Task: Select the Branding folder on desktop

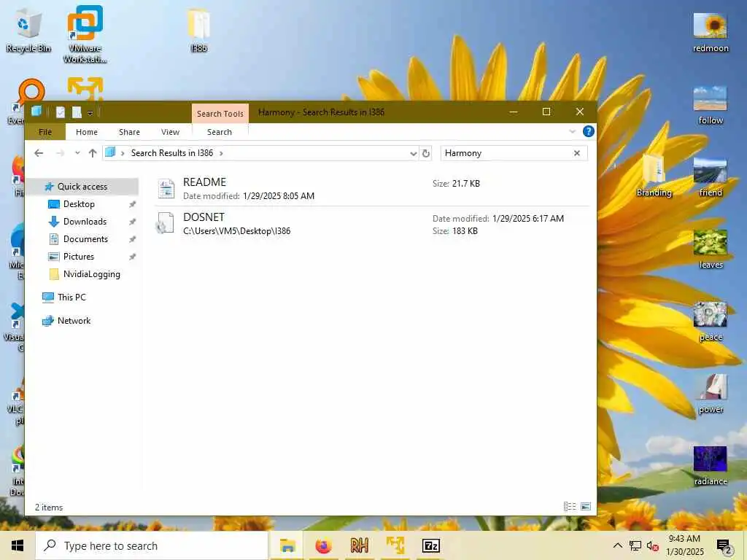Action: pos(654,176)
